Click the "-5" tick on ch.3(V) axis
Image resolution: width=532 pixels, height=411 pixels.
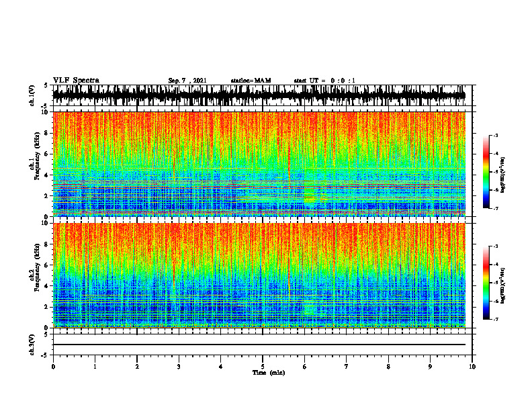[x=45, y=355]
